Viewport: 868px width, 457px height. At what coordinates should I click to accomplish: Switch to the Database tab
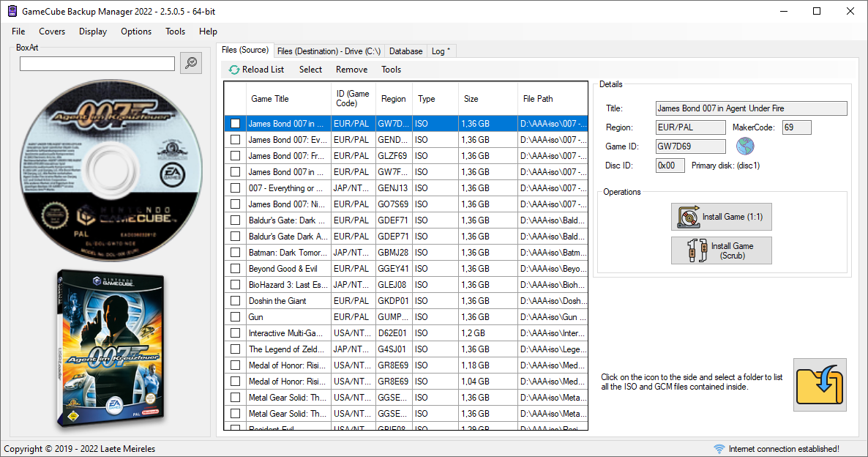[x=405, y=51]
